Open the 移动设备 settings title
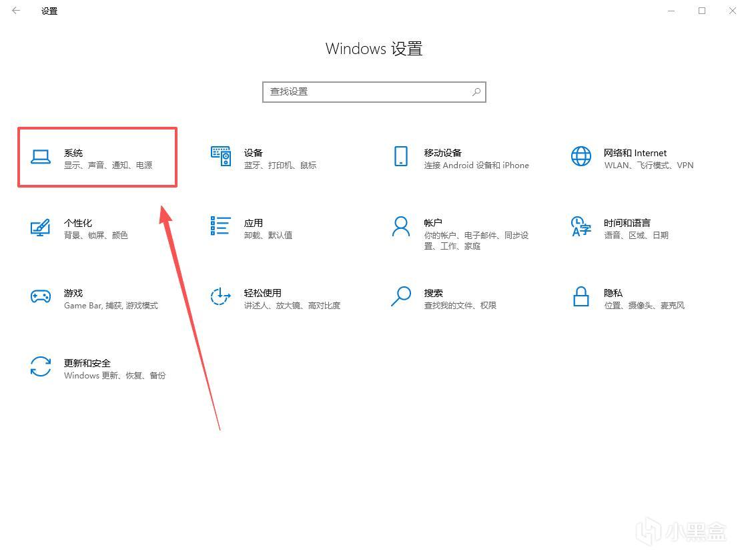This screenshot has width=748, height=560. tap(442, 153)
